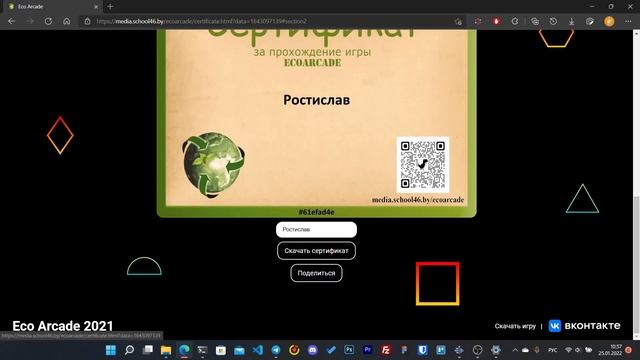Click the Скачать сертификат button
This screenshot has height=360, width=640.
316,251
